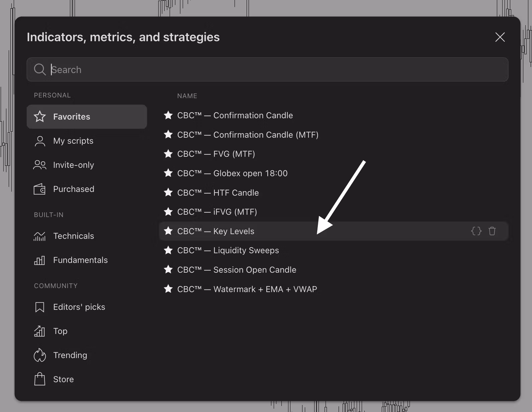Image resolution: width=532 pixels, height=412 pixels.
Task: Open Invite-only scripts category
Action: (x=73, y=165)
